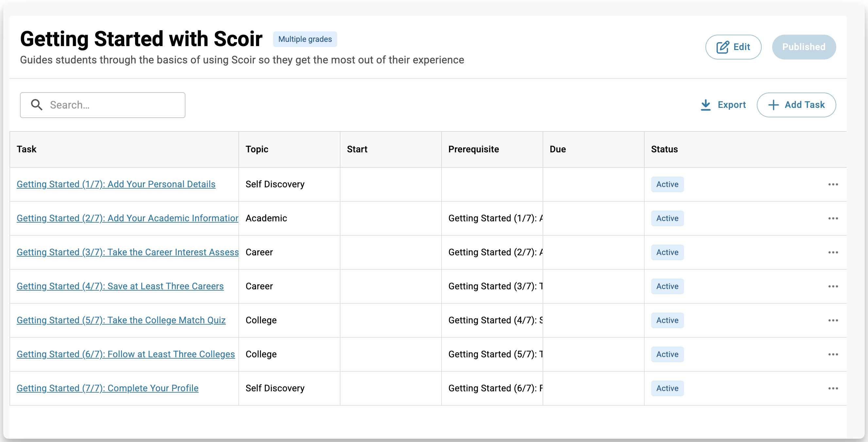Image resolution: width=868 pixels, height=442 pixels.
Task: Open ellipsis menu for Save Three Careers row
Action: [x=833, y=286]
